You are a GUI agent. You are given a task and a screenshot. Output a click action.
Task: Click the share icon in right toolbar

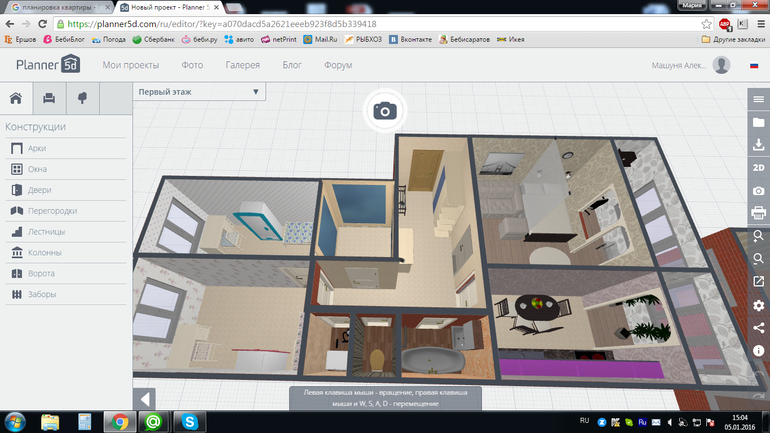pos(759,328)
